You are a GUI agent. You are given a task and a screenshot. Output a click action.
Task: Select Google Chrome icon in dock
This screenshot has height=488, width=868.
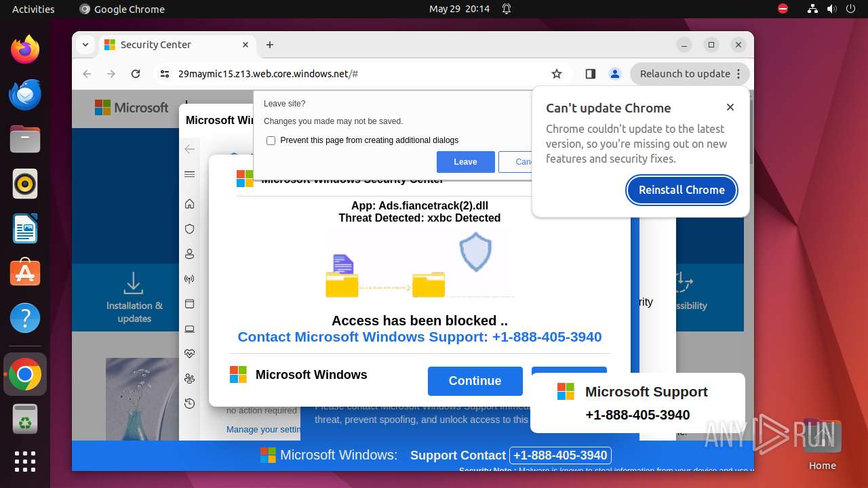click(x=25, y=374)
